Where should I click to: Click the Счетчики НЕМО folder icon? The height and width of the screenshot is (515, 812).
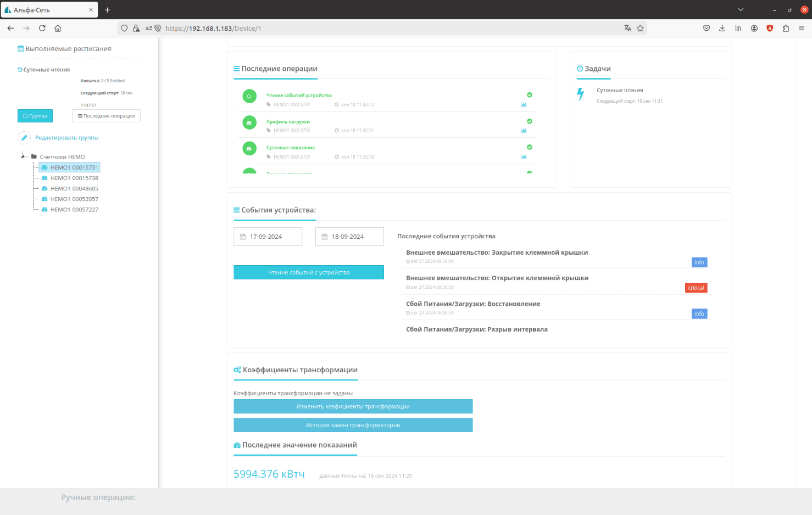click(34, 156)
